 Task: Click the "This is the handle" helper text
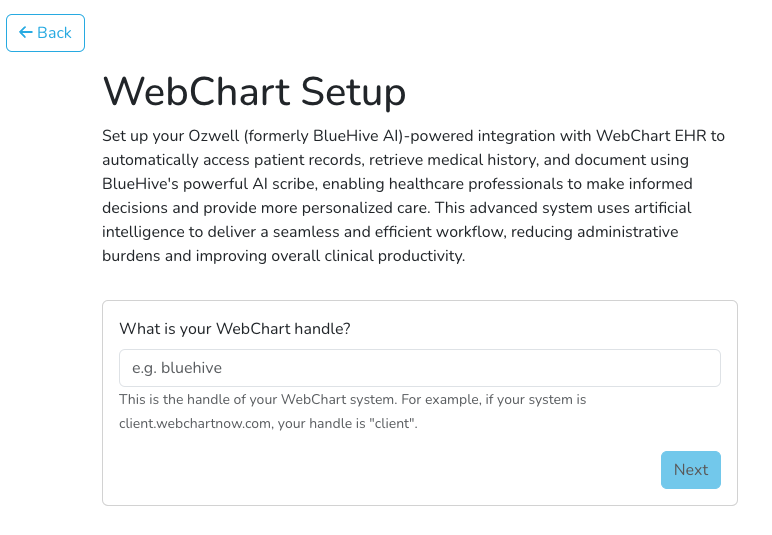(174, 399)
